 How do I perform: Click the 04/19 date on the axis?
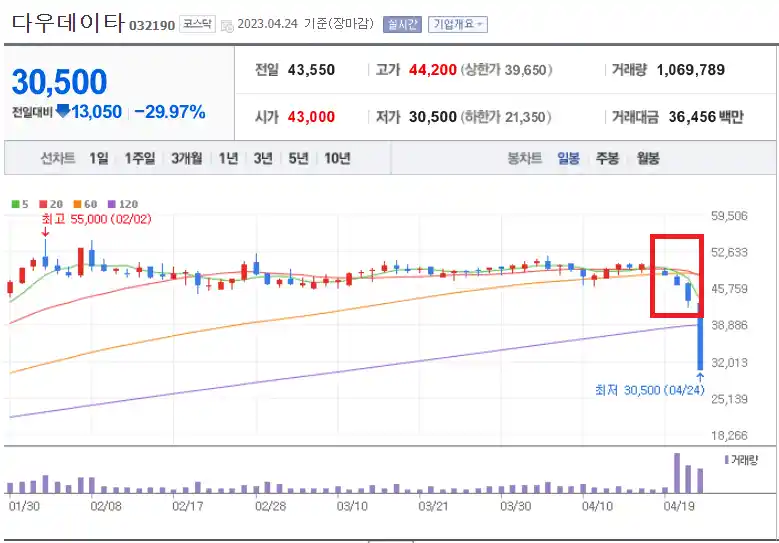tap(679, 506)
